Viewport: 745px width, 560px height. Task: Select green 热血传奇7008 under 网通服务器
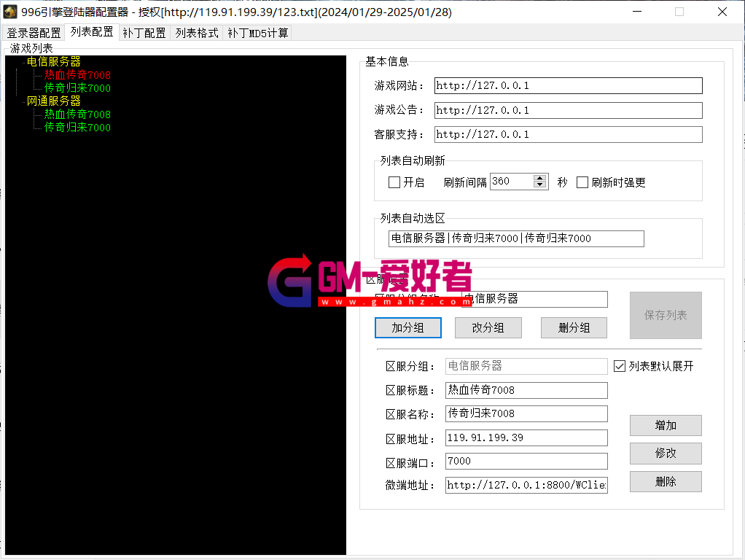[77, 114]
